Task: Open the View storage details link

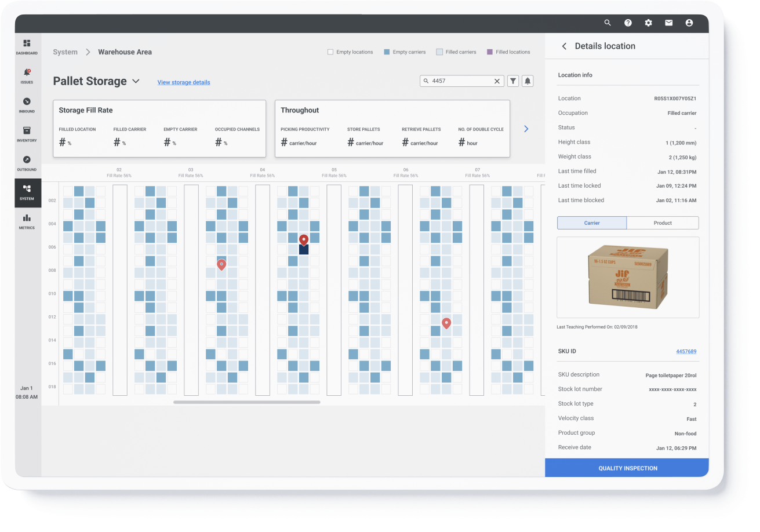Action: click(x=184, y=82)
